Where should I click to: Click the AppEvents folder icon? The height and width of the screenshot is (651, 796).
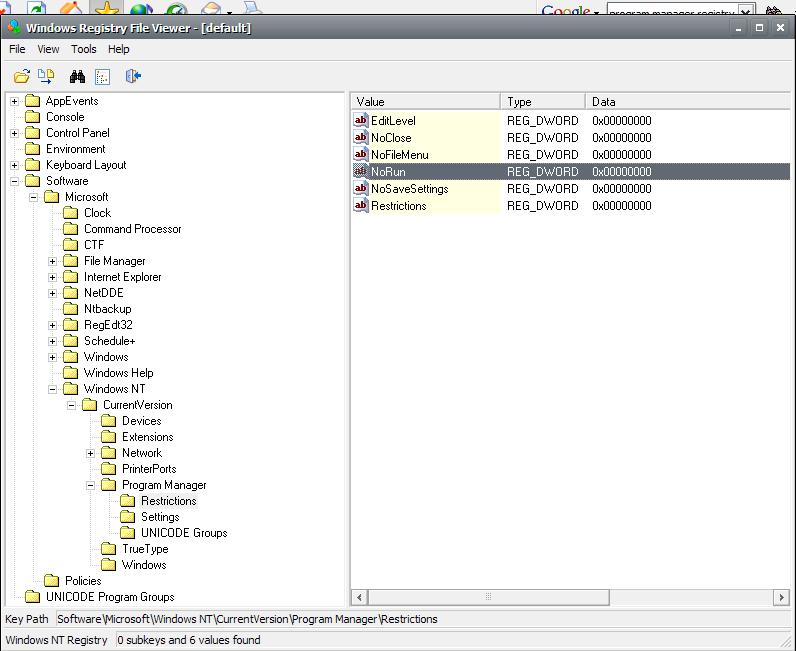(32, 101)
